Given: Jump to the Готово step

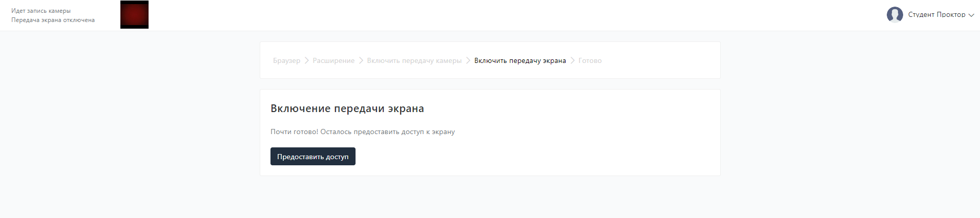Looking at the screenshot, I should coord(590,60).
